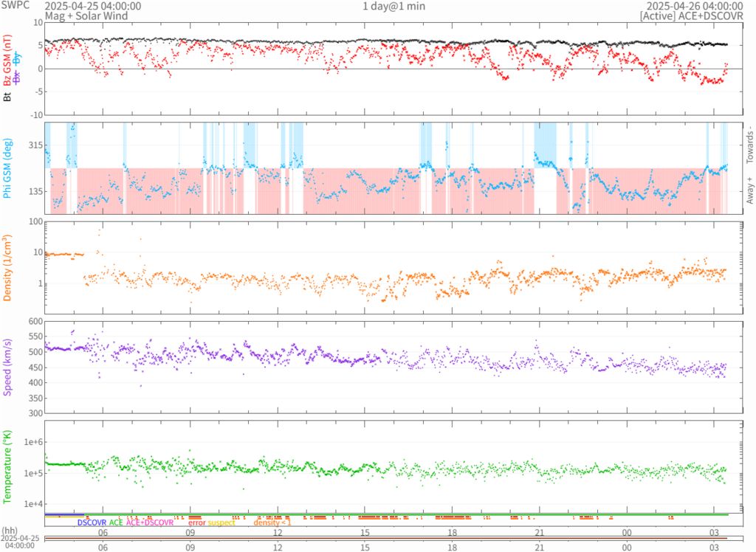Click the Density (1/cm³) axis label
This screenshot has width=756, height=552.
tap(7, 268)
